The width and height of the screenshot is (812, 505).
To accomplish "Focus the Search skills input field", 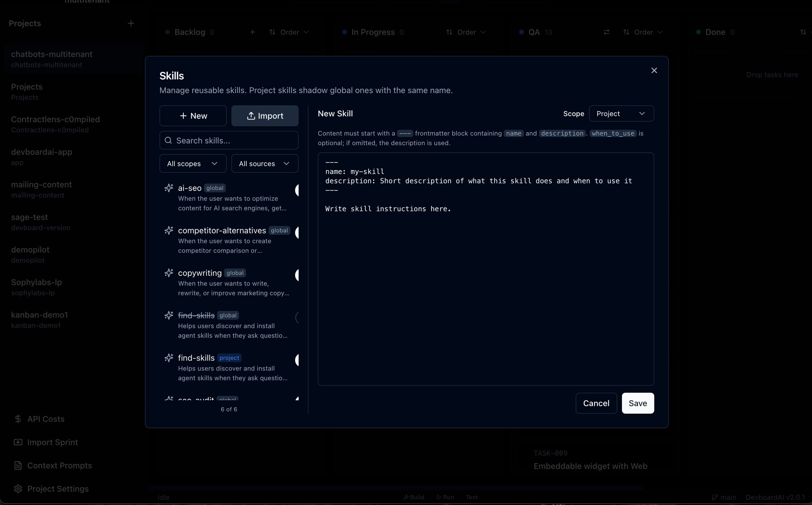I will [x=229, y=140].
